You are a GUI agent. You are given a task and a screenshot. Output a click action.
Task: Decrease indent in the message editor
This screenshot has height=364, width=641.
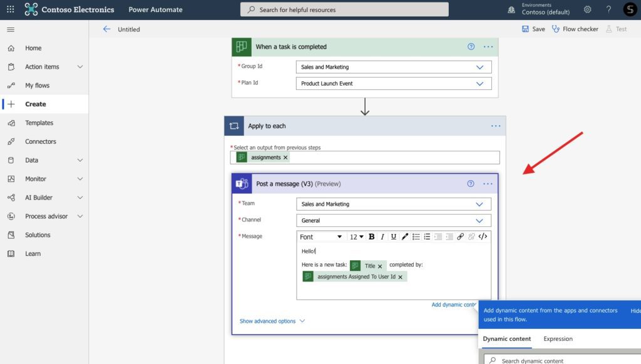(x=438, y=236)
